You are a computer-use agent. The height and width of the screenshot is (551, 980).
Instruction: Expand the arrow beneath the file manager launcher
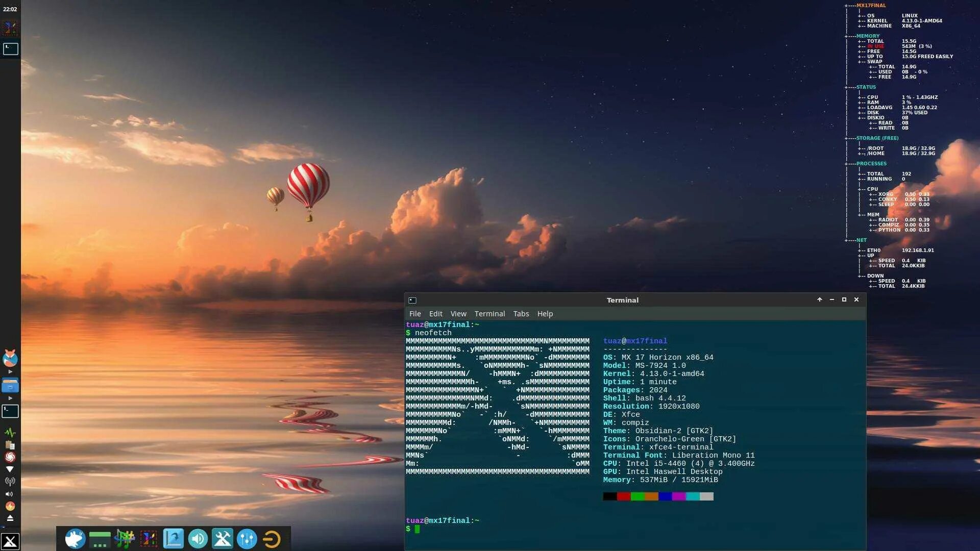(x=10, y=398)
